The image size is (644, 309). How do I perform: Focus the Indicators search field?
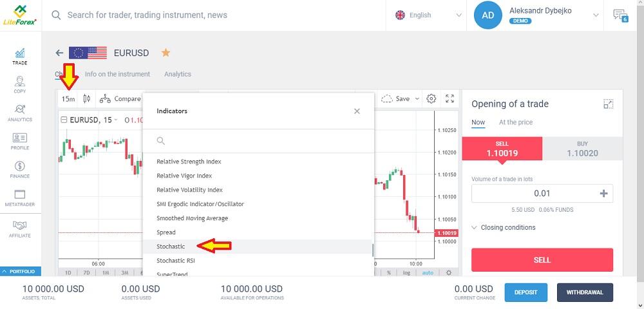coord(258,141)
